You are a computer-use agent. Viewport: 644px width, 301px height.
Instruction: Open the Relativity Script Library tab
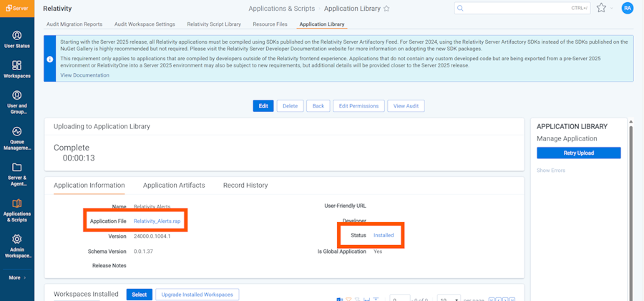[214, 24]
